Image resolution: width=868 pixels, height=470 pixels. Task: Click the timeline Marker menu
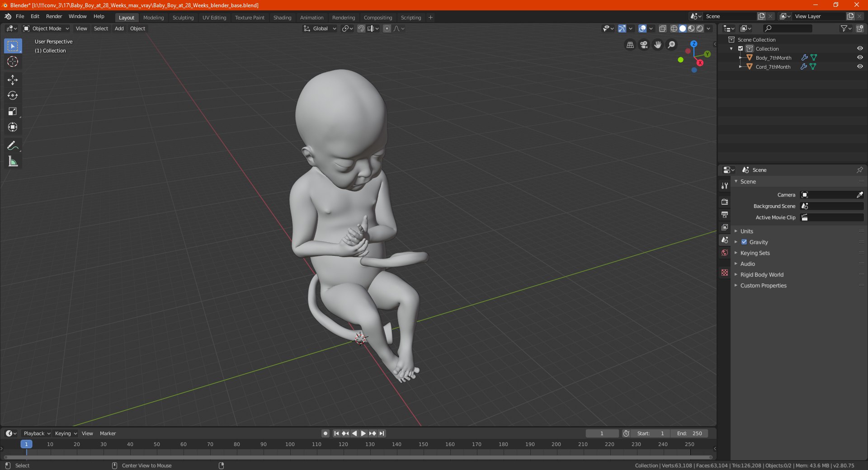pyautogui.click(x=108, y=433)
